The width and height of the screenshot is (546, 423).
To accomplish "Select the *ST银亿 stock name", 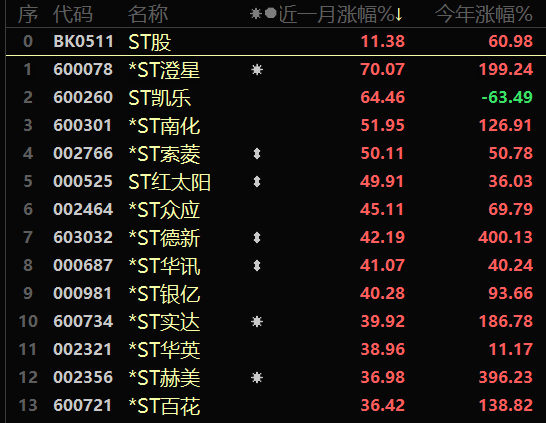I will coord(164,294).
